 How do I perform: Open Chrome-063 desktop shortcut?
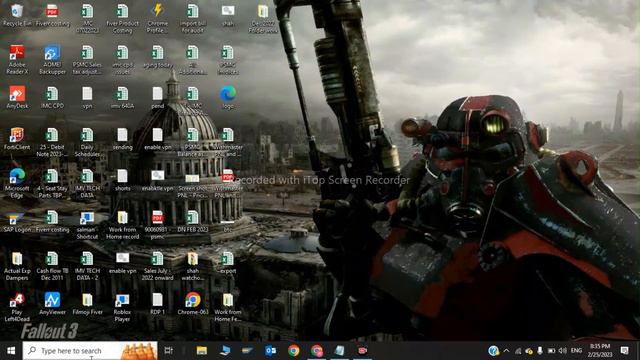[x=193, y=303]
